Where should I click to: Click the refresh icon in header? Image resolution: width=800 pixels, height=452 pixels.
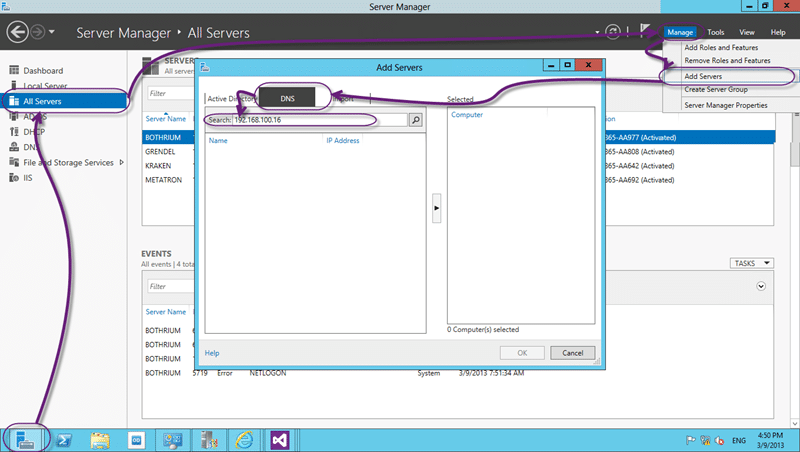[612, 32]
